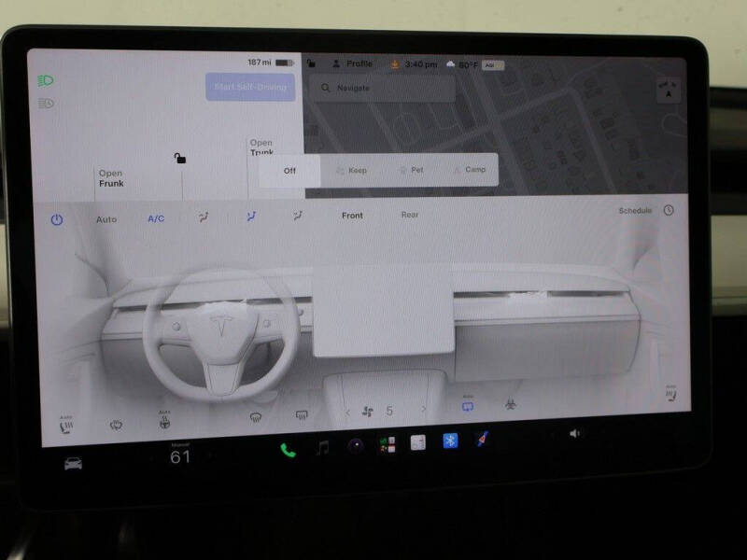This screenshot has height=560, width=747.
Task: Decrease fan speed with left chevron
Action: point(347,412)
